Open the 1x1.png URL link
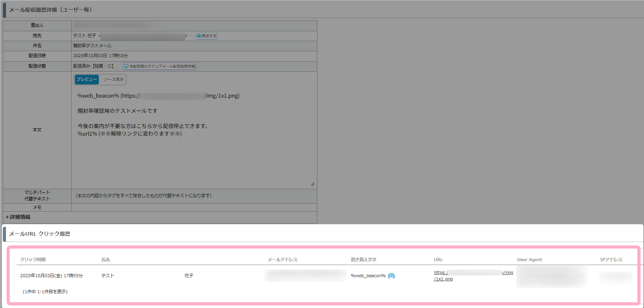Image resolution: width=644 pixels, height=308 pixels. coord(443,279)
